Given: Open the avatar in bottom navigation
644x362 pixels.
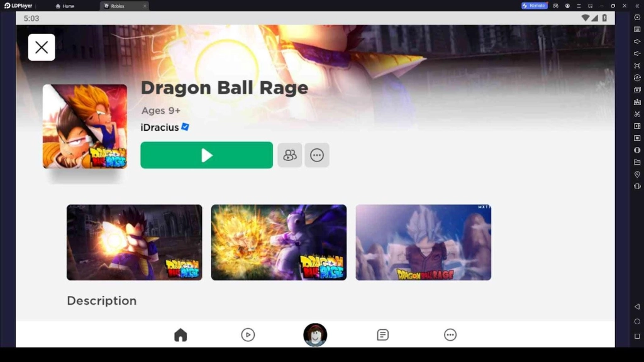Looking at the screenshot, I should 315,335.
